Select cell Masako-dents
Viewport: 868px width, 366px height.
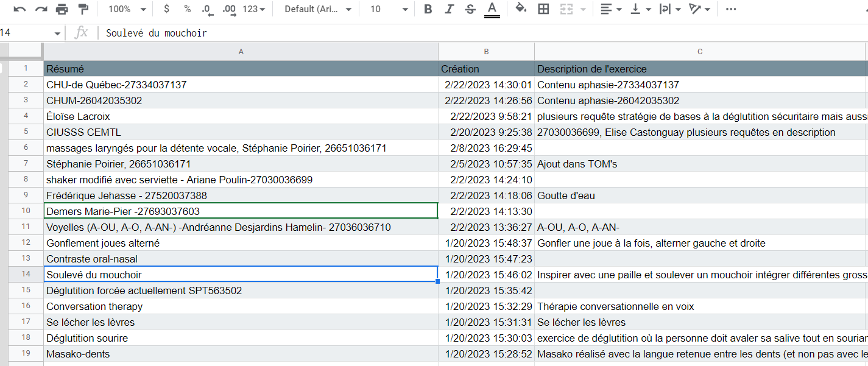pyautogui.click(x=241, y=354)
